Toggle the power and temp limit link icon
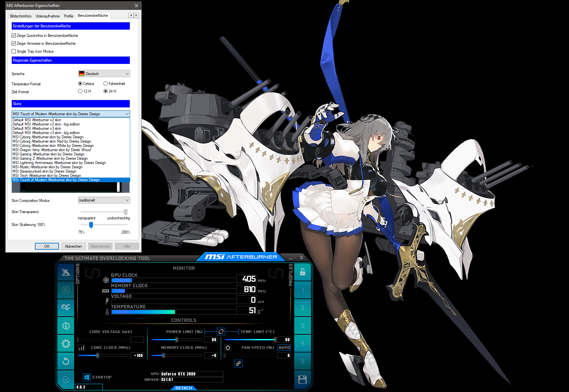Screen dimensions: 569x392 click(221, 331)
